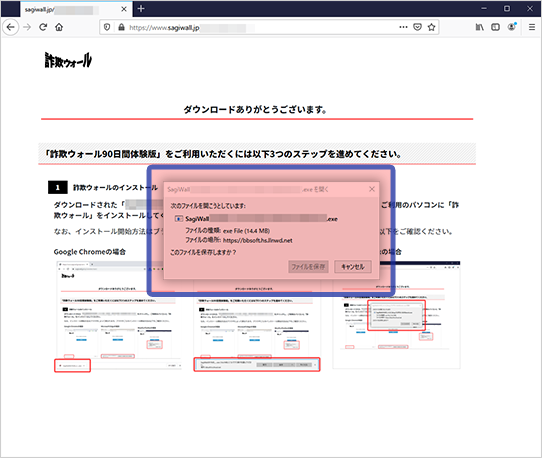Toggle the sidebar view icon
542x458 pixels.
point(495,27)
